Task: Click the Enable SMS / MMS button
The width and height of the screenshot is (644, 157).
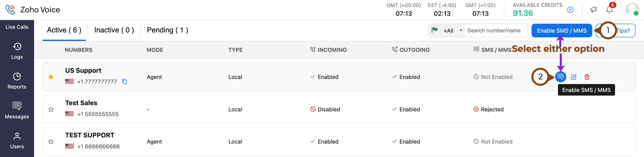Action: point(562,31)
